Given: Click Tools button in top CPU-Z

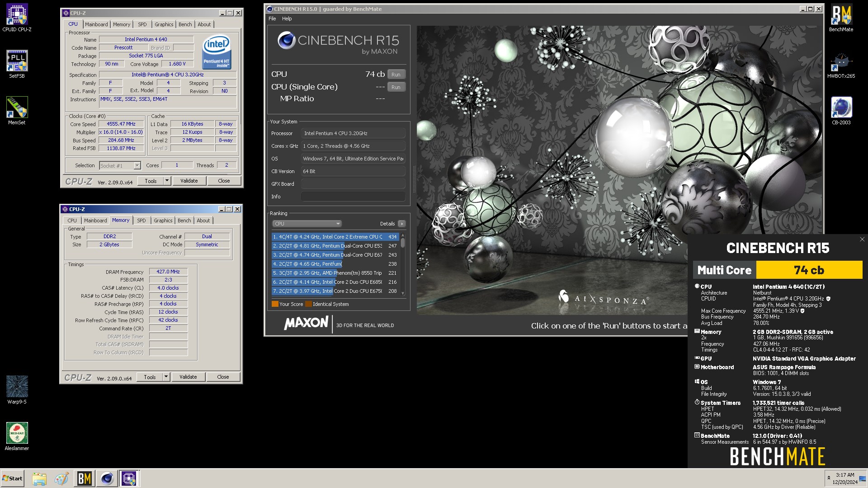Looking at the screenshot, I should pos(151,181).
